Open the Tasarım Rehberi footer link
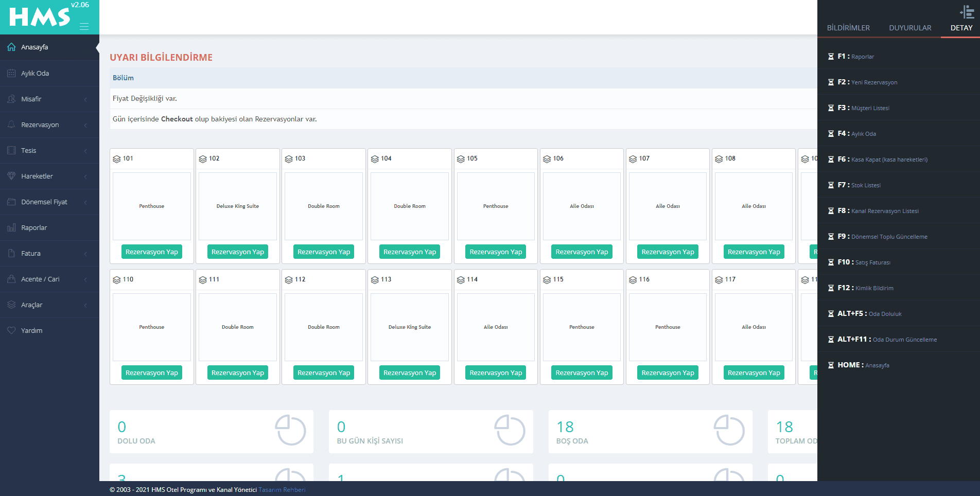Image resolution: width=980 pixels, height=496 pixels. 282,490
